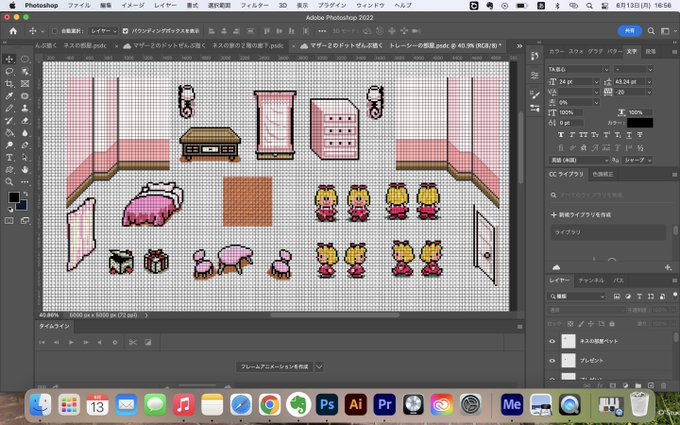Click the Split clip scissors in Timeline
This screenshot has height=425, width=680.
point(133,342)
